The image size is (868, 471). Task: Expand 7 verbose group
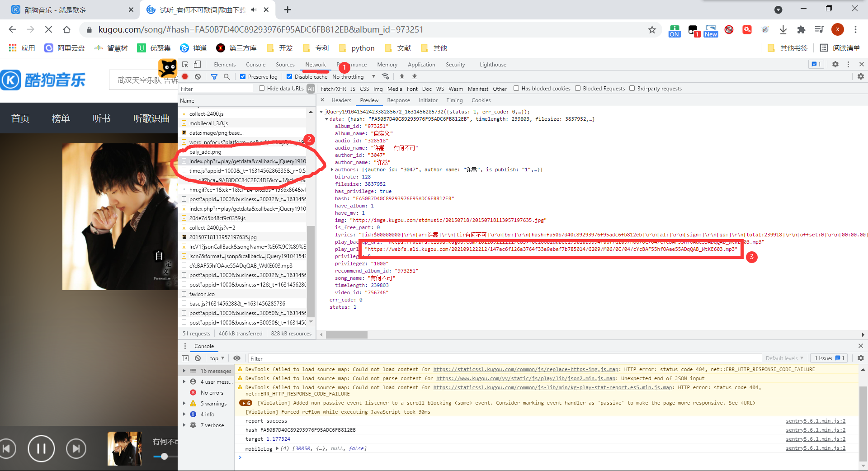tap(184, 425)
